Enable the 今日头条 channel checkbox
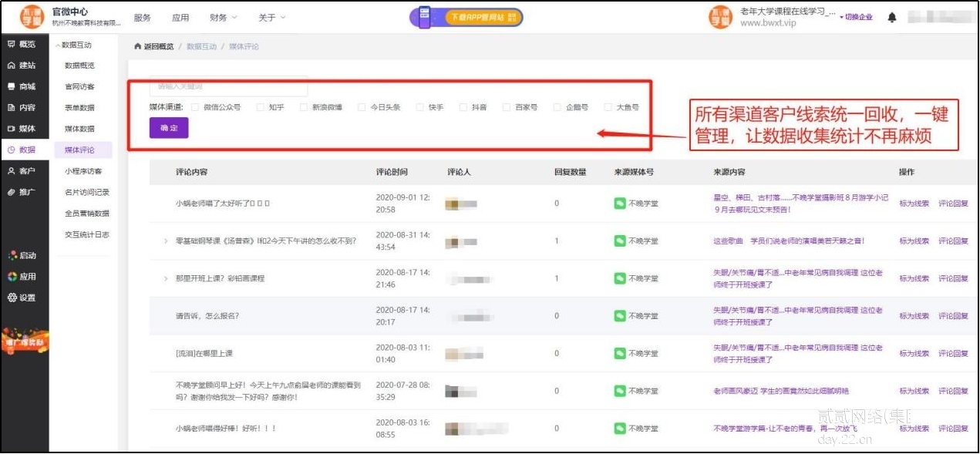This screenshot has width=980, height=454. click(362, 108)
